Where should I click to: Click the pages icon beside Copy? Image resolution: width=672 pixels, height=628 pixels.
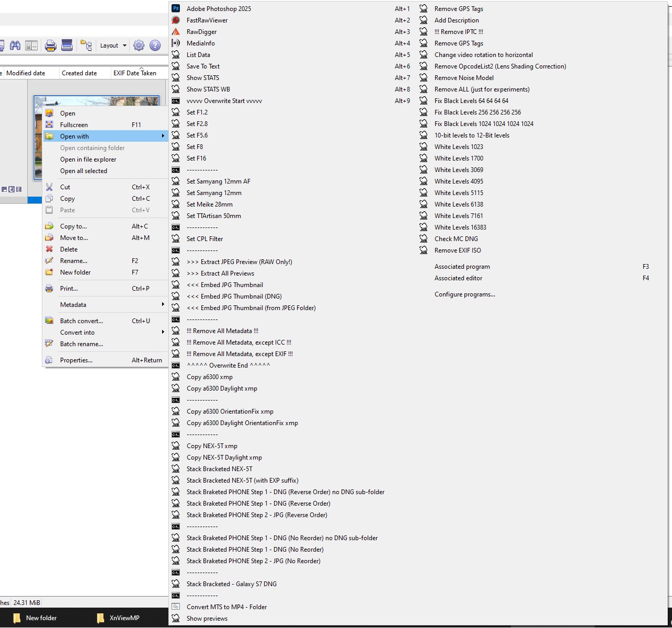click(49, 198)
